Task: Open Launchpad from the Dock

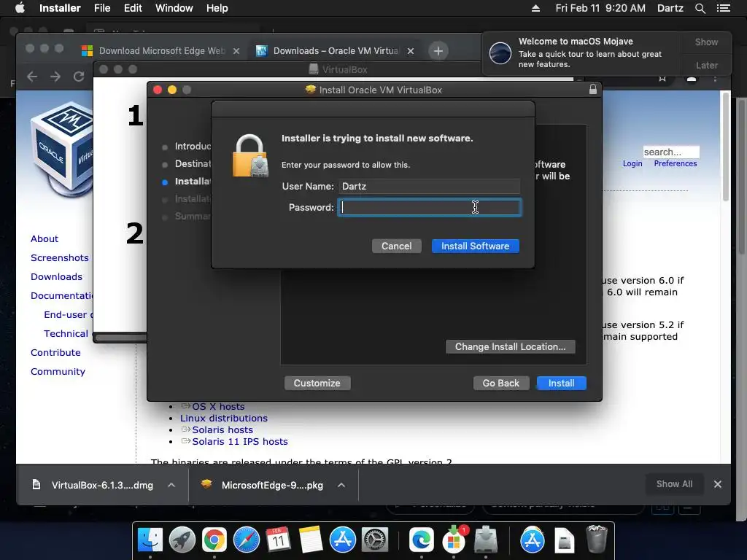Action: tap(182, 540)
